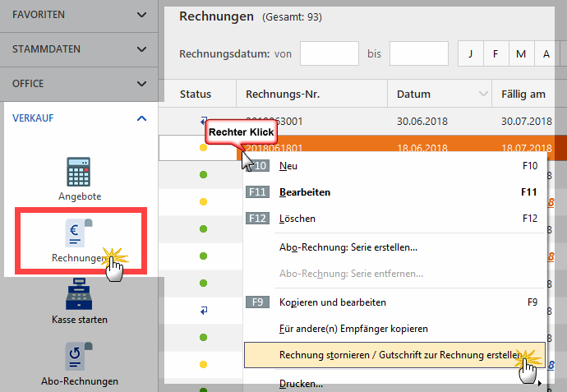The height and width of the screenshot is (392, 567).
Task: Sort by the Status column header
Action: pos(196,95)
